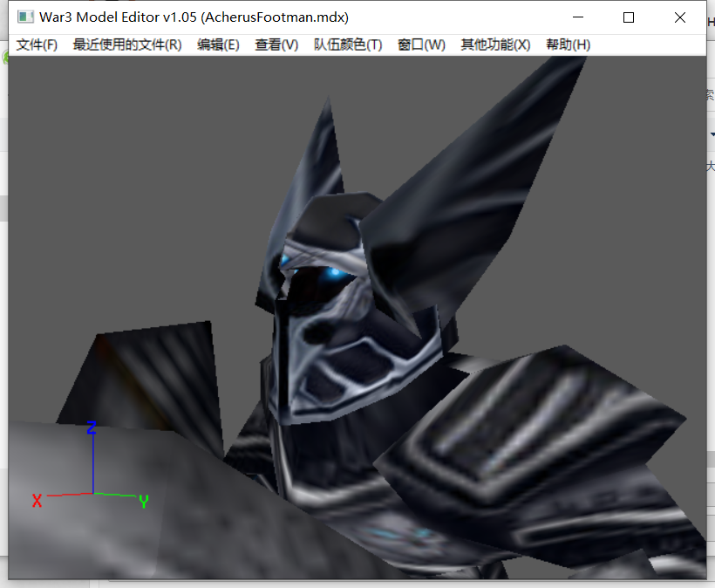Open the 窗口(W) menu
This screenshot has height=588, width=715.
tap(421, 44)
